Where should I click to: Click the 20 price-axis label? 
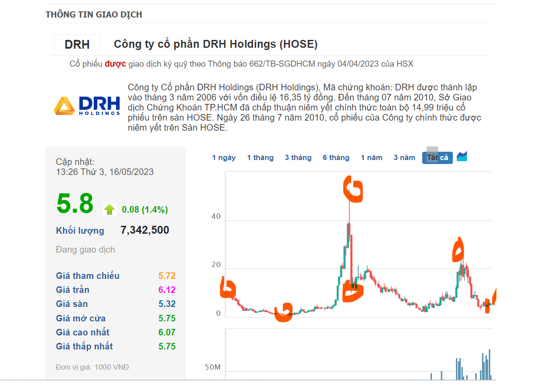(x=216, y=265)
